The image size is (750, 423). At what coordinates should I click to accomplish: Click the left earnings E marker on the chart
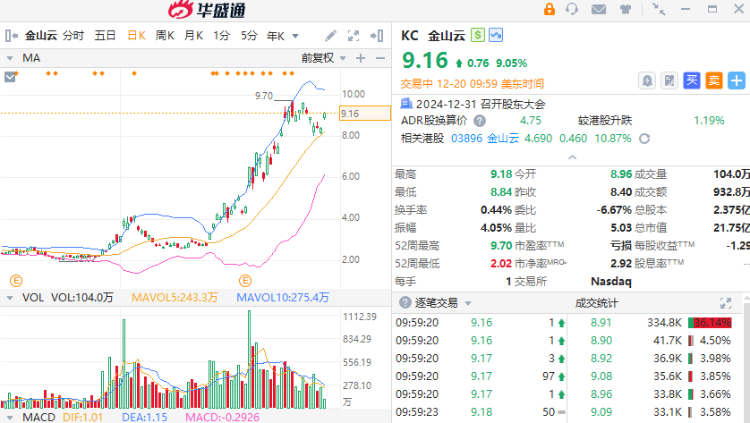tap(16, 280)
